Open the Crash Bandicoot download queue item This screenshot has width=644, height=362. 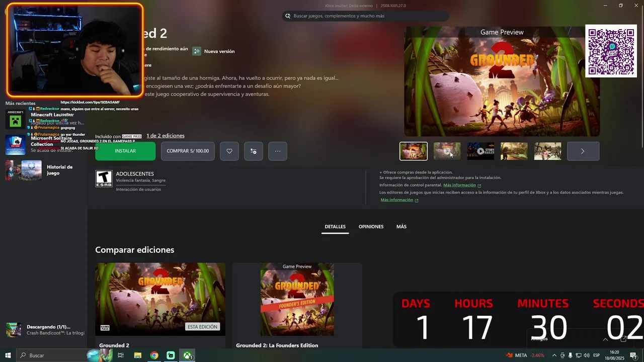click(x=44, y=330)
